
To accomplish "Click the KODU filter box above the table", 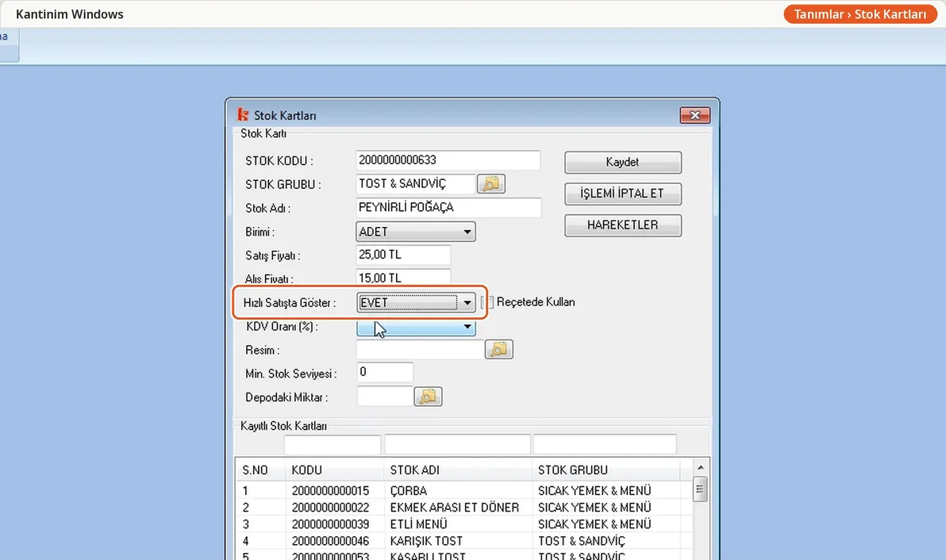I will tap(333, 444).
